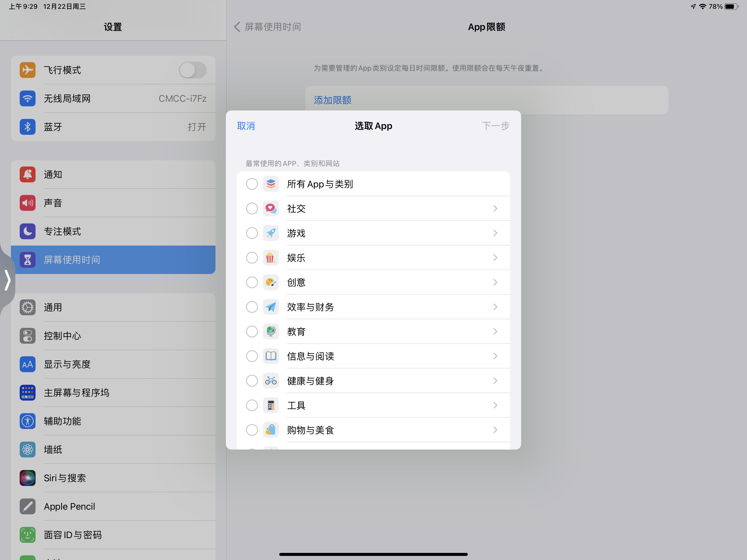The width and height of the screenshot is (747, 560).
Task: Expand the 健康与健身 category chevron
Action: coord(495,381)
